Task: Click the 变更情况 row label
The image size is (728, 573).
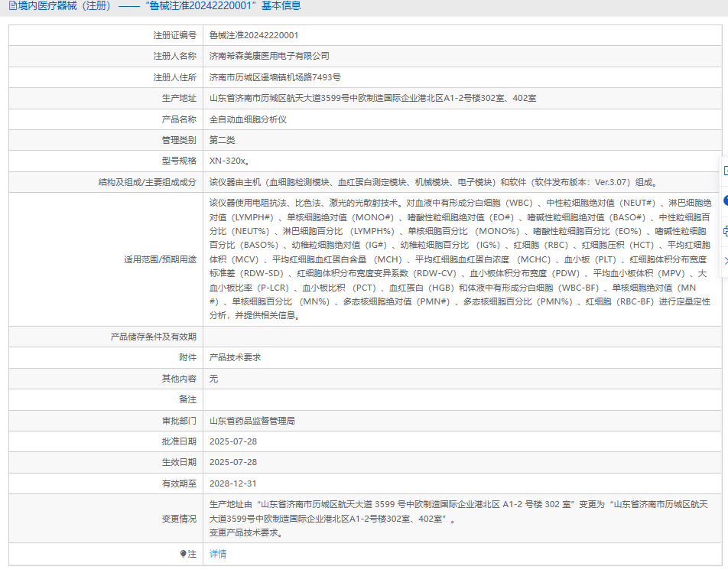Action: [x=179, y=519]
